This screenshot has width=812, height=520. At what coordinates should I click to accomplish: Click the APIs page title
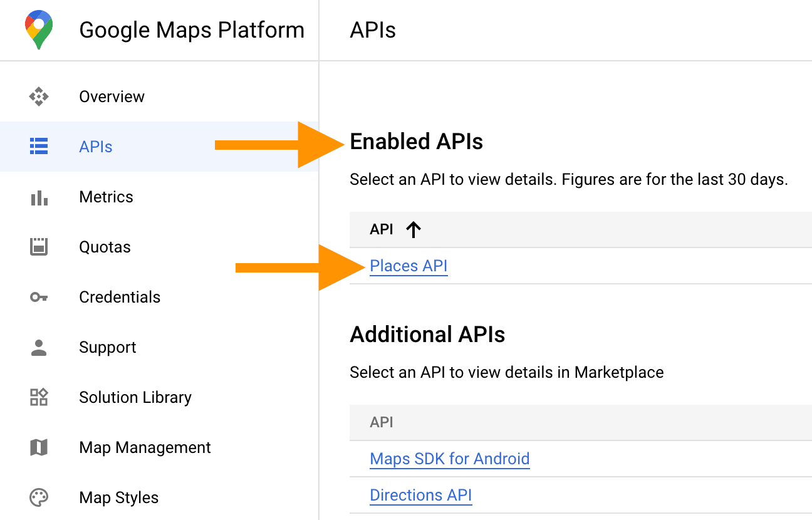click(x=373, y=30)
